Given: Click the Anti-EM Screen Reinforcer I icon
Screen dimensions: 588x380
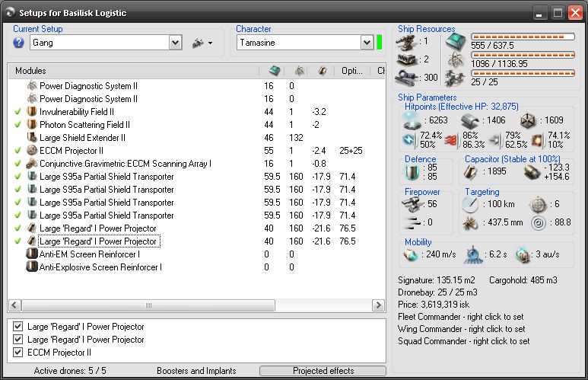Looking at the screenshot, I should (x=32, y=254).
